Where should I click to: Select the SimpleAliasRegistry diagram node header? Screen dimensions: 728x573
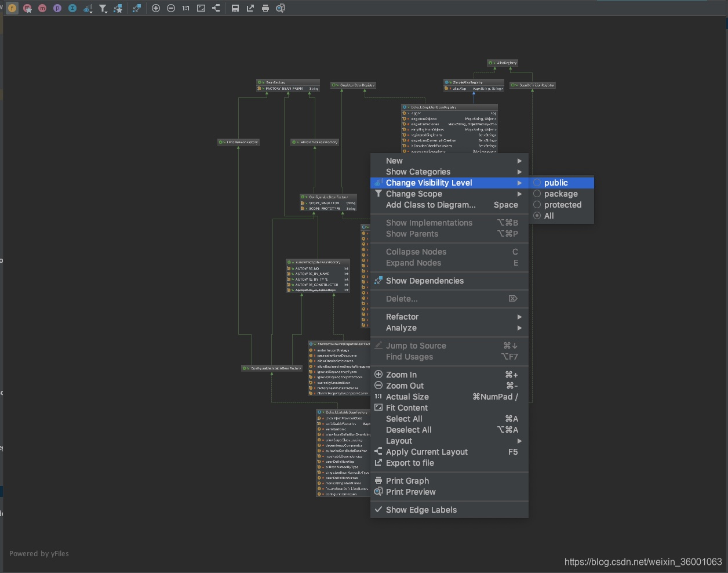474,82
